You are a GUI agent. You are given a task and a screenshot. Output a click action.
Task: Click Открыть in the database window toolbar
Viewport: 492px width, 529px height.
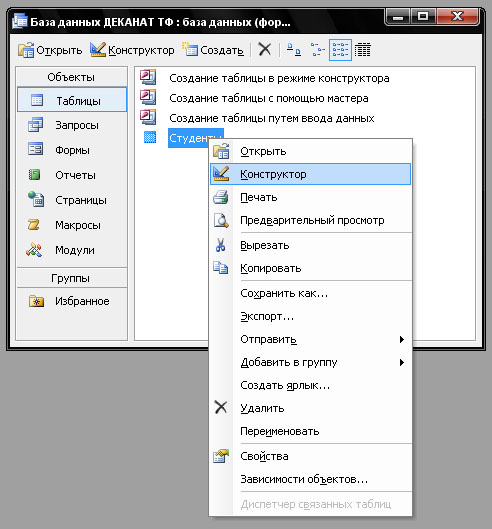(x=50, y=50)
